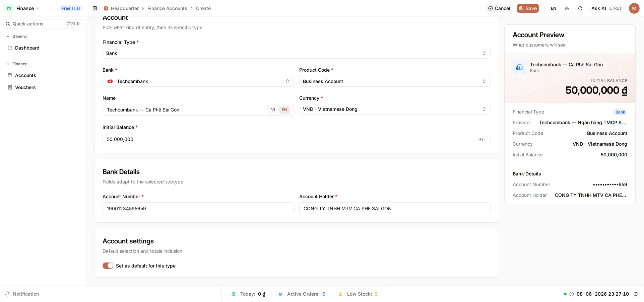The image size is (644, 302).
Task: Click the Techcombank logo in Bank field
Action: [110, 81]
